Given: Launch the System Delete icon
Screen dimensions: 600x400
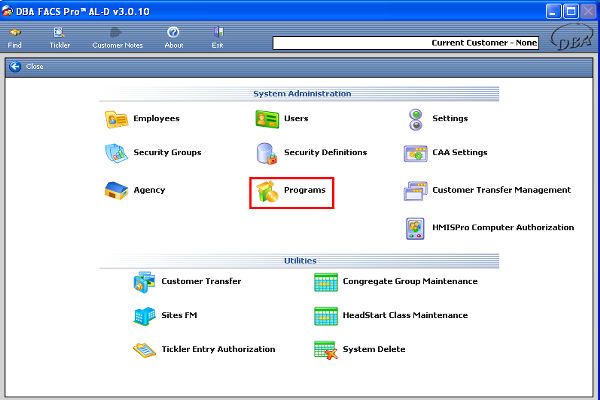Looking at the screenshot, I should (326, 350).
